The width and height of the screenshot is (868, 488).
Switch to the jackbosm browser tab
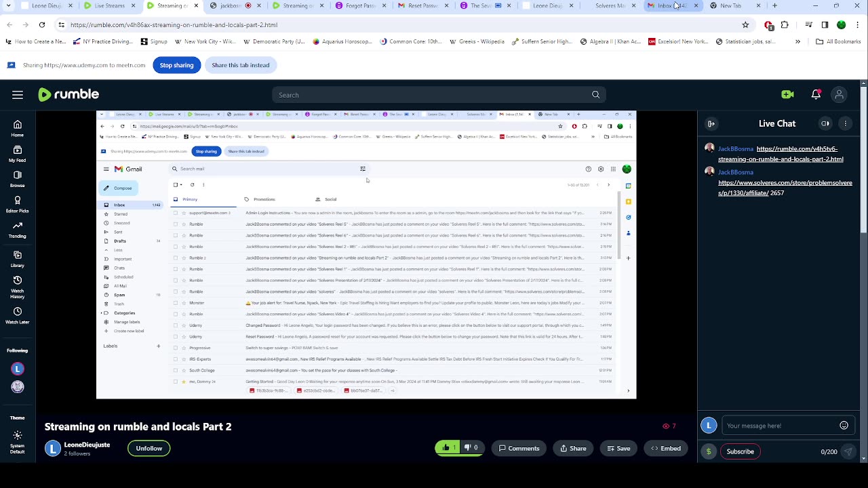pos(235,5)
